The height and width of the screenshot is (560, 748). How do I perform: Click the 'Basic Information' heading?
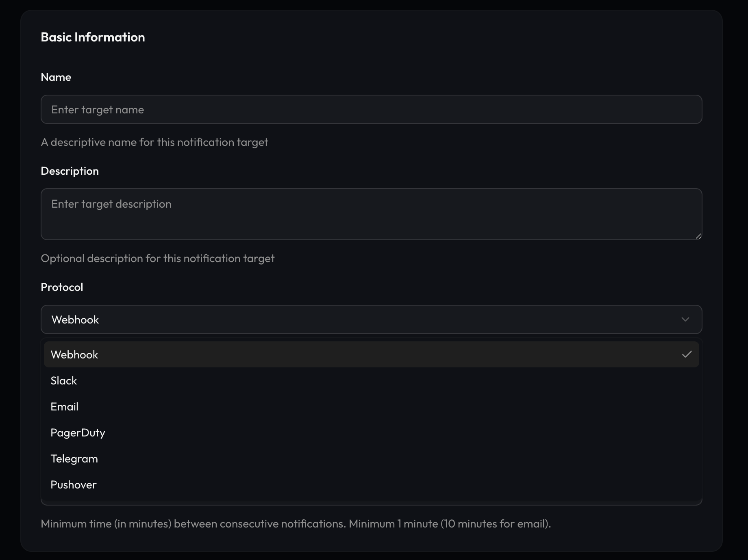(x=93, y=37)
